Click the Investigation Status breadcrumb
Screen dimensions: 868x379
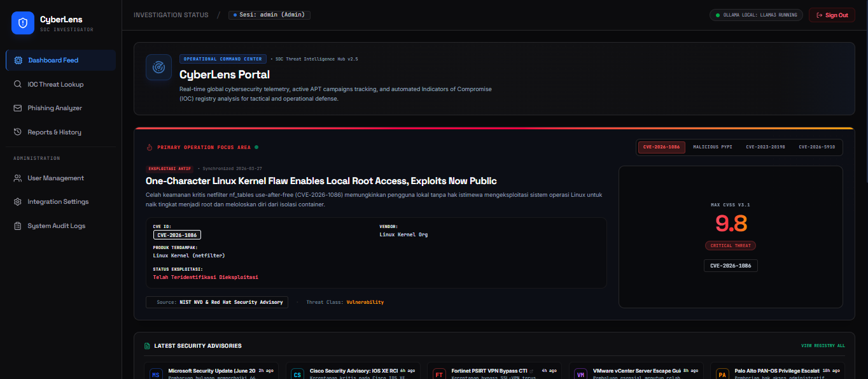point(171,15)
